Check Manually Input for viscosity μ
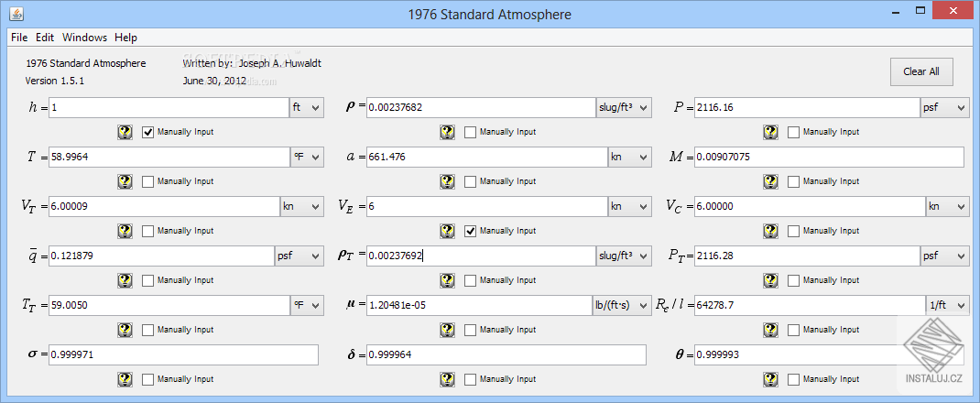 (x=471, y=330)
